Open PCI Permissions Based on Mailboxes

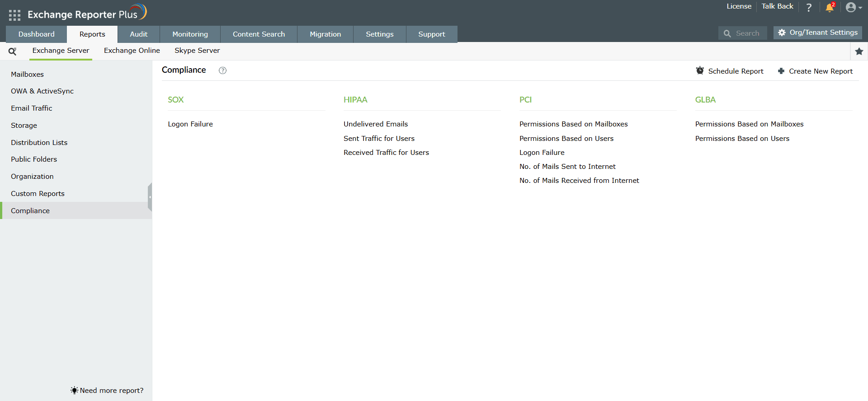coord(574,124)
